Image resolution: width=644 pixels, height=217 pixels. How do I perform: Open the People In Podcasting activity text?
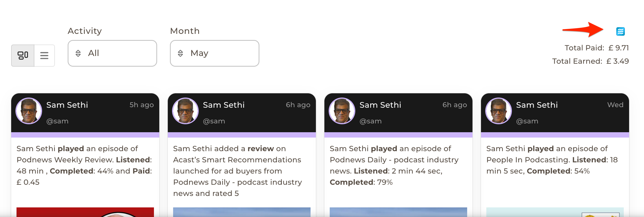(x=552, y=160)
